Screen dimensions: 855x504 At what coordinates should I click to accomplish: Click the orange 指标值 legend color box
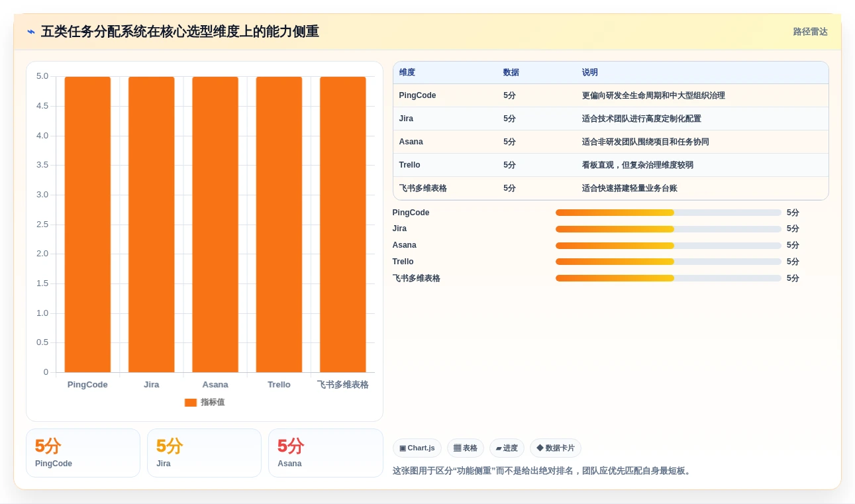point(191,402)
